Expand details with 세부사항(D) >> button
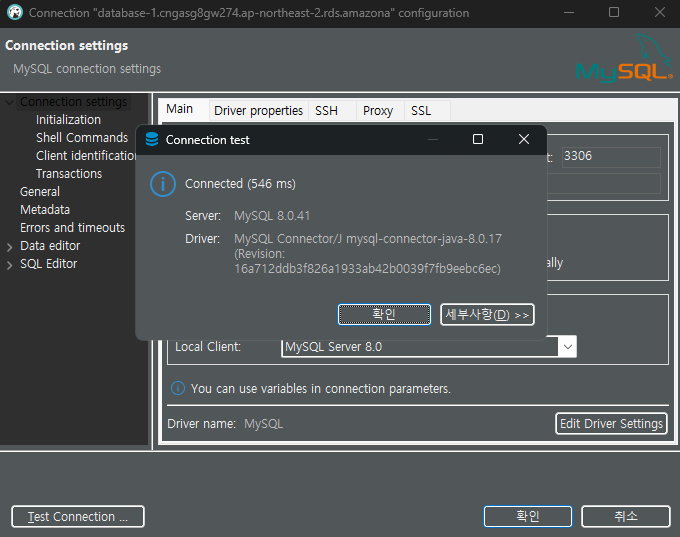This screenshot has width=680, height=537. pos(487,314)
